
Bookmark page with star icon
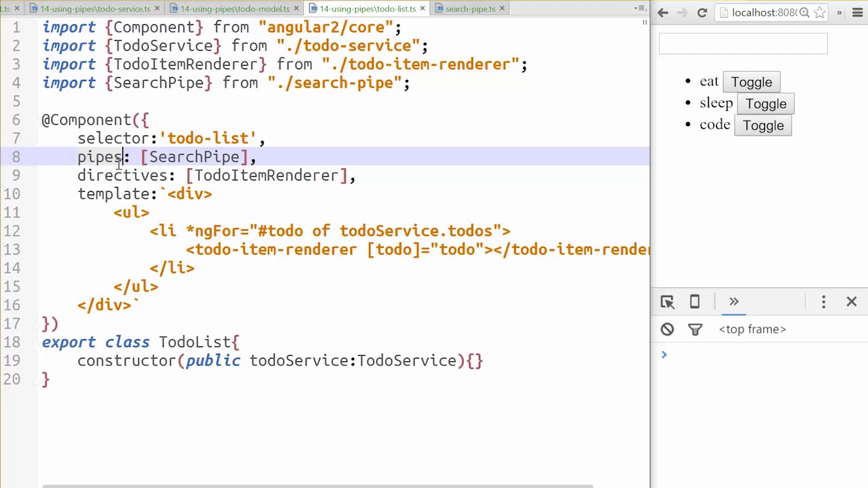coord(820,13)
